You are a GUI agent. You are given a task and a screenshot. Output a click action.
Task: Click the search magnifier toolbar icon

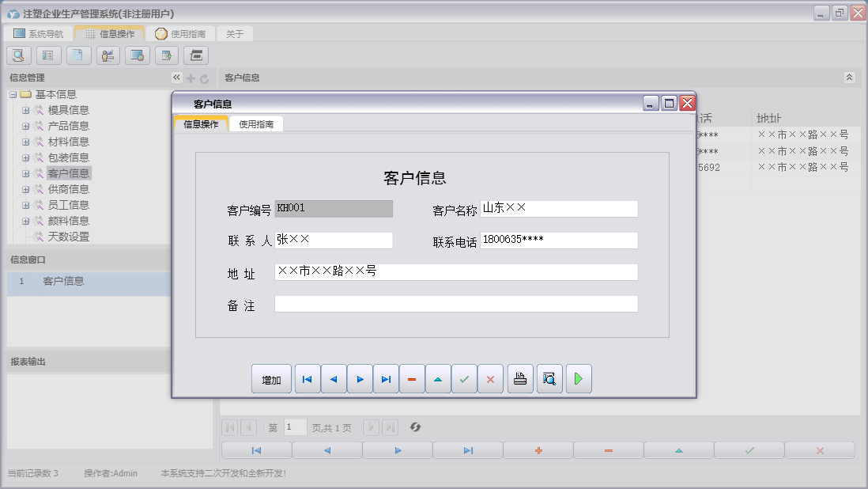(x=19, y=55)
